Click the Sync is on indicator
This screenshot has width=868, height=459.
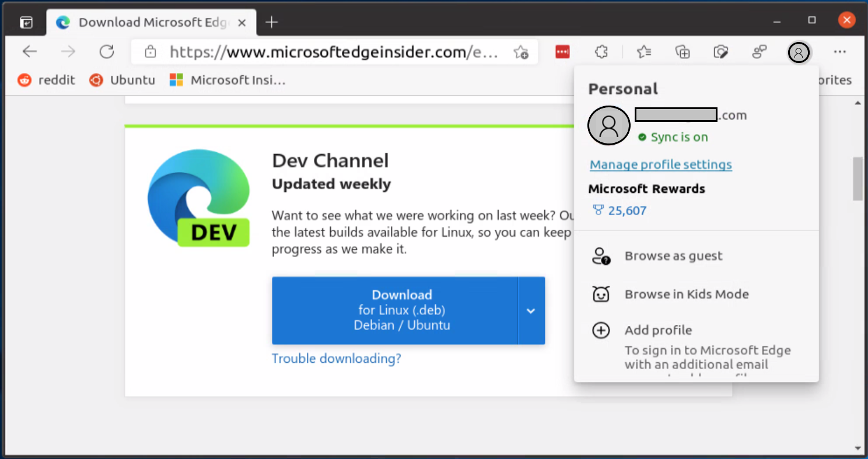[x=678, y=137]
